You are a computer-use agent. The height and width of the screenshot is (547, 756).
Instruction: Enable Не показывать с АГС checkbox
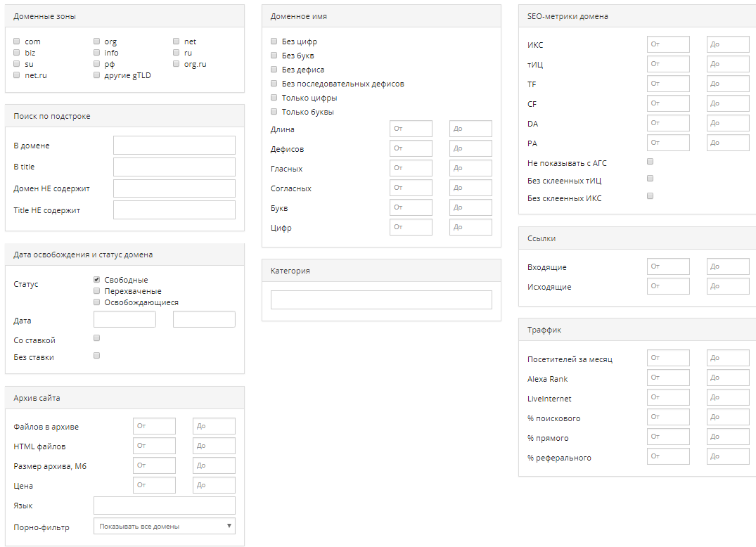(x=650, y=162)
